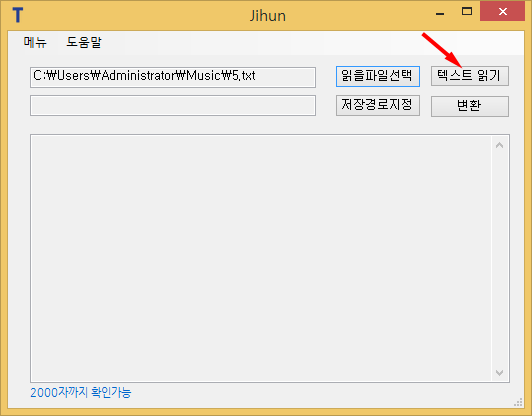
Task: Close the Jihun window
Action: click(x=502, y=11)
